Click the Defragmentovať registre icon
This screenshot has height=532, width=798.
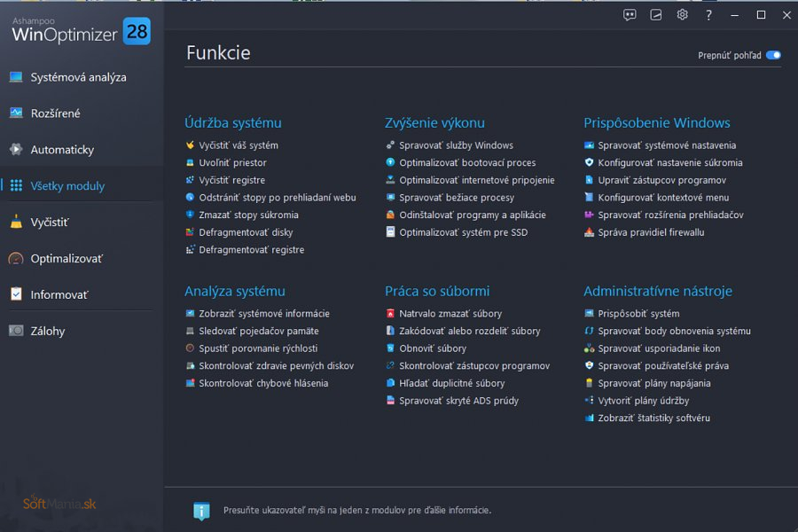[x=190, y=249]
